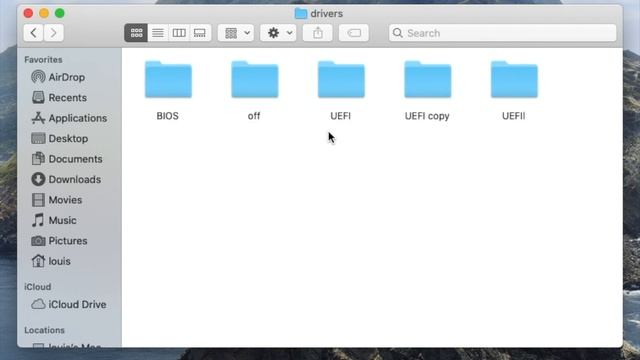Click the Favorites section header
Image resolution: width=640 pixels, height=360 pixels.
[43, 60]
